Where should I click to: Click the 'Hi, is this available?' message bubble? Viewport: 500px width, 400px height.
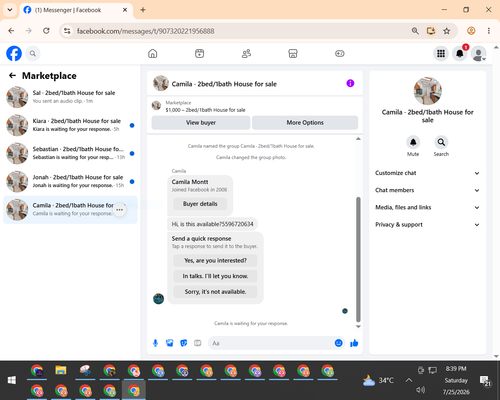(x=212, y=224)
